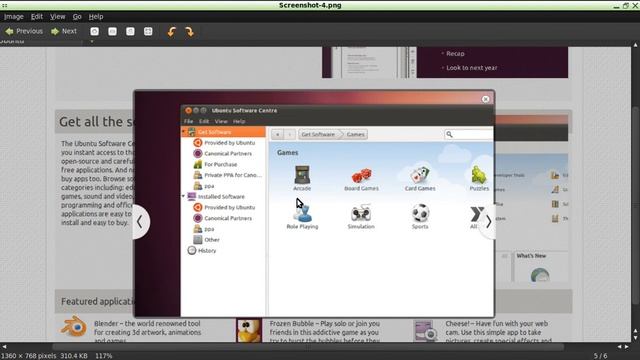This screenshot has width=640, height=360.
Task: Open the Sports games category
Action: (420, 216)
